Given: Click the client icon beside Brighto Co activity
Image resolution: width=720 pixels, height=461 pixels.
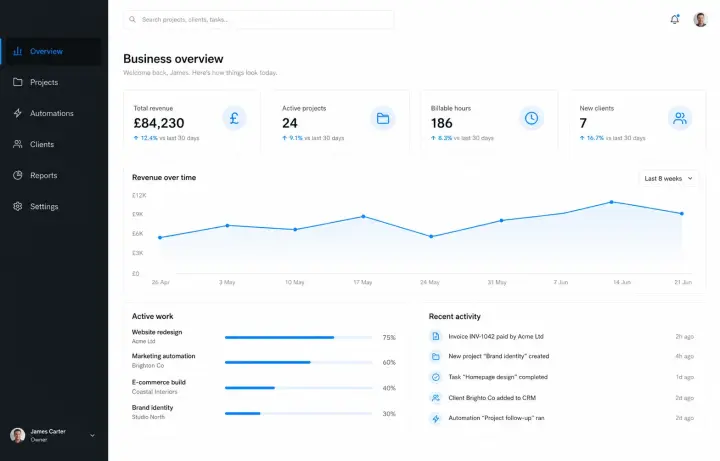Looking at the screenshot, I should pos(435,398).
